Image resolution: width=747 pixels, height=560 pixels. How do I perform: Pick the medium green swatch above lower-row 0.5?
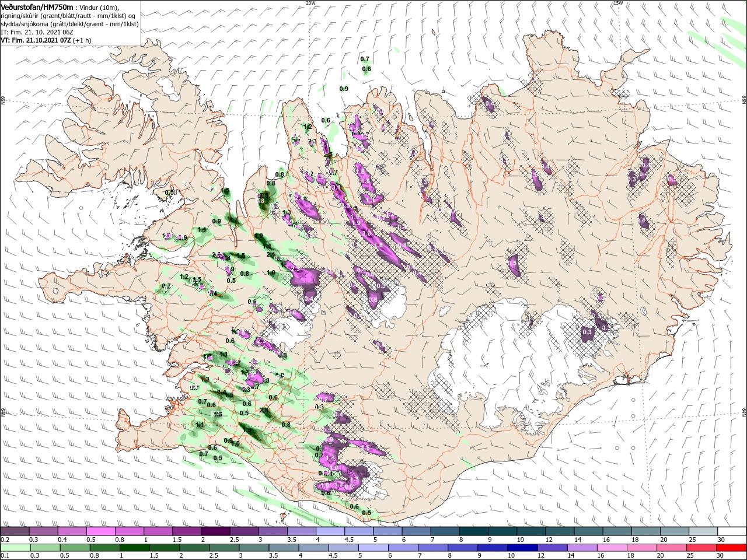click(x=75, y=548)
